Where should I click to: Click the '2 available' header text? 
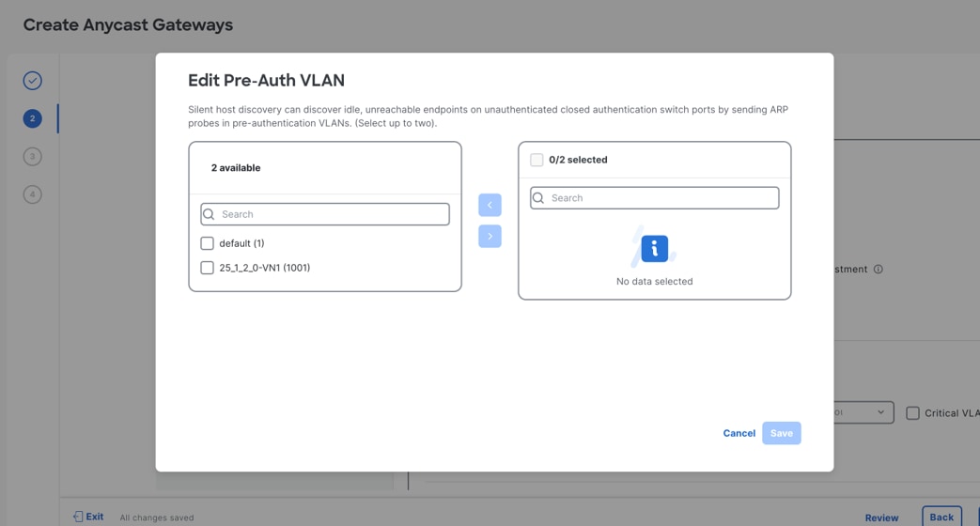point(236,167)
